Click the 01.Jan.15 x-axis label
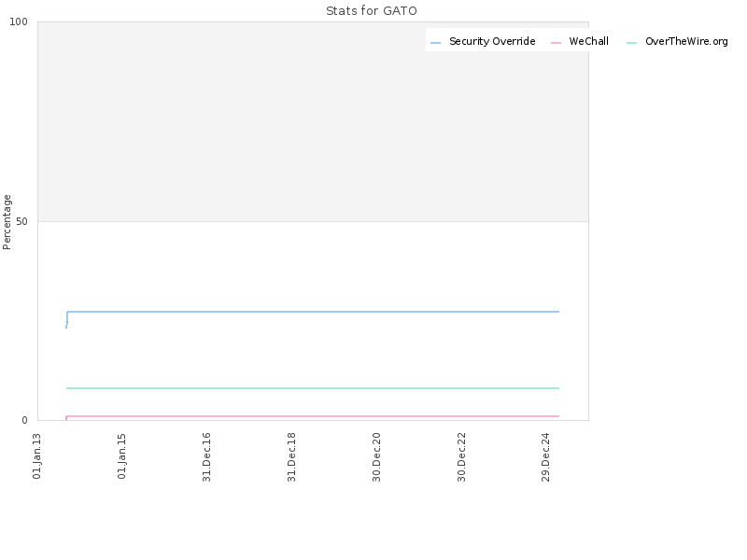This screenshot has width=747, height=560. (121, 455)
